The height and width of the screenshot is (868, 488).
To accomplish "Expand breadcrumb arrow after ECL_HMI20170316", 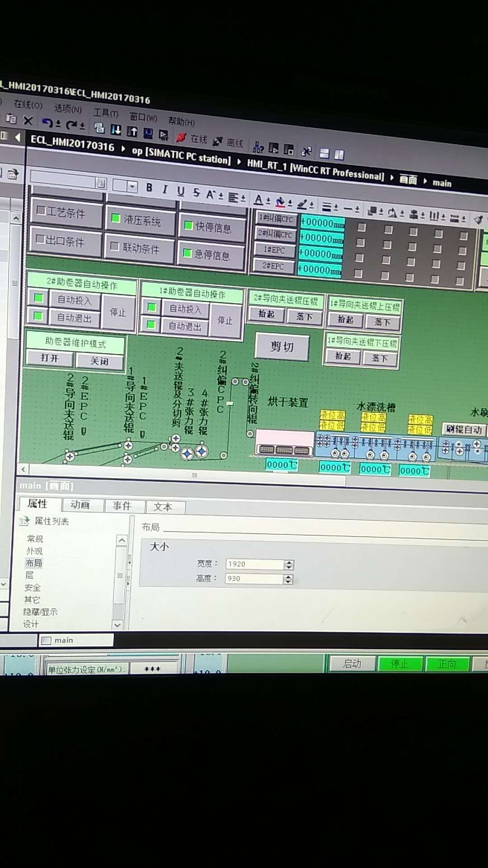I will click(x=123, y=148).
